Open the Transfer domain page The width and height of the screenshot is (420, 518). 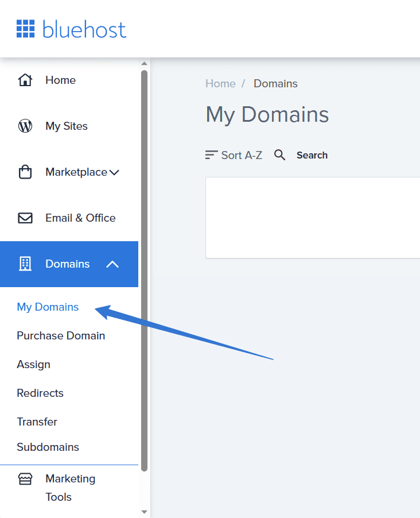pos(37,422)
